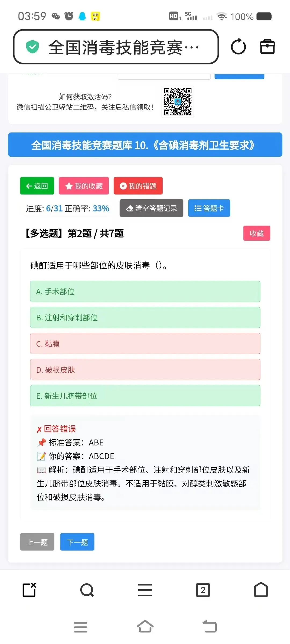The image size is (290, 644).
Task: Open 我的错题 wrong answers list
Action: click(x=138, y=186)
